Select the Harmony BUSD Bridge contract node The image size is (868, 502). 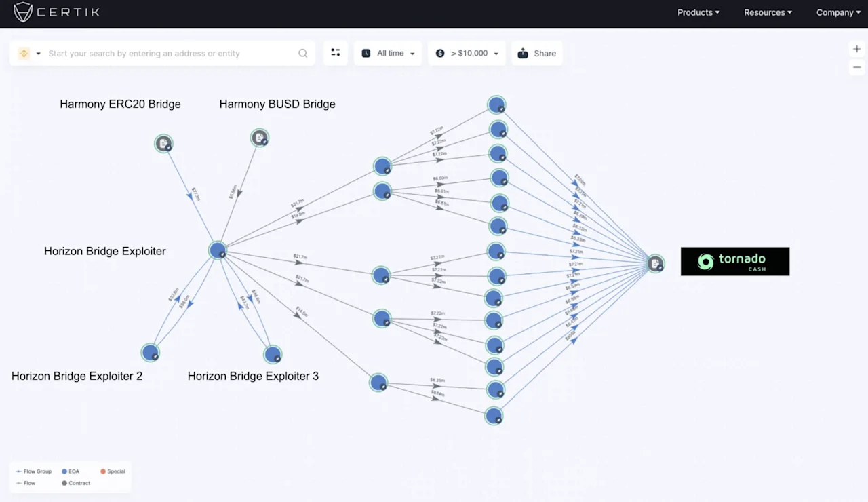coord(260,138)
